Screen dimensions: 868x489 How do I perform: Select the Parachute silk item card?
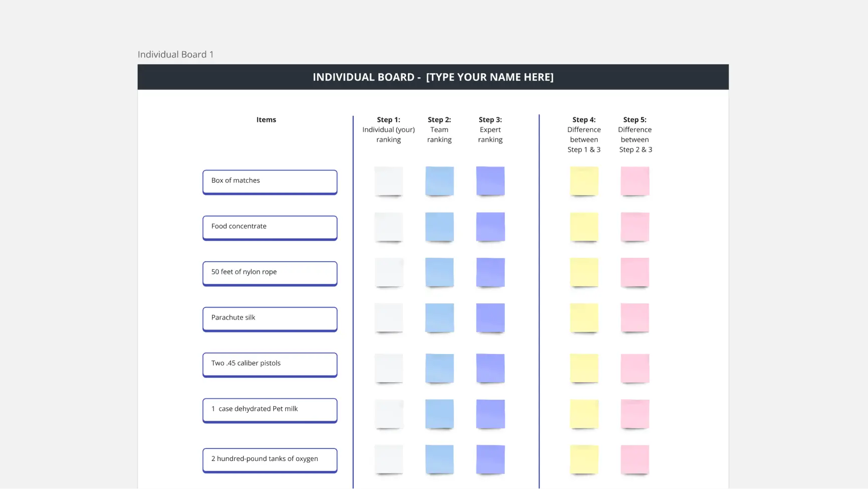(270, 319)
